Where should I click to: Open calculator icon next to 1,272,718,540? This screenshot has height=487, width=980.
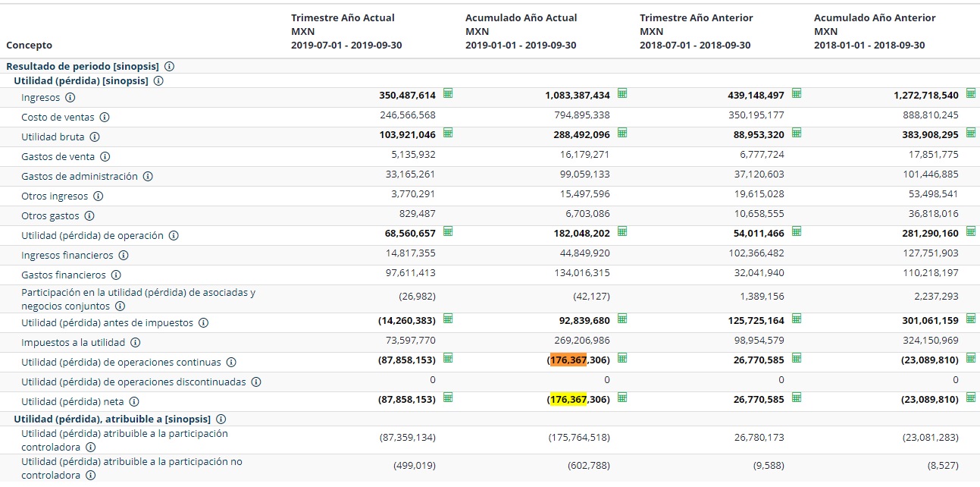pyautogui.click(x=971, y=94)
